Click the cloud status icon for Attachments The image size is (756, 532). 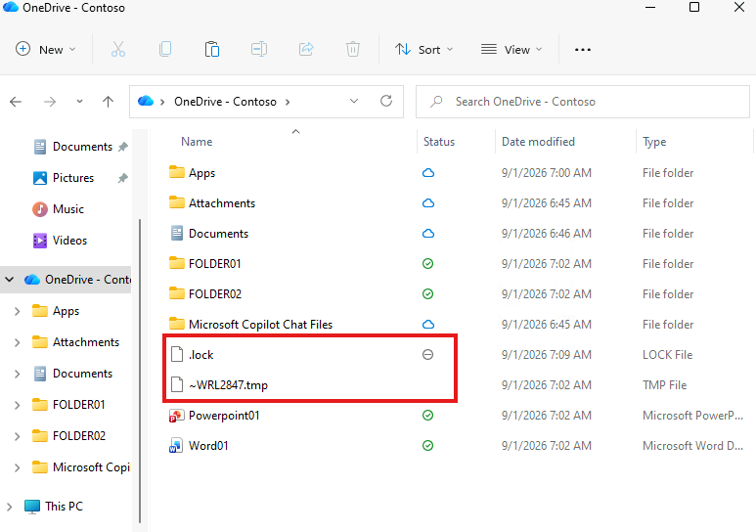point(428,203)
